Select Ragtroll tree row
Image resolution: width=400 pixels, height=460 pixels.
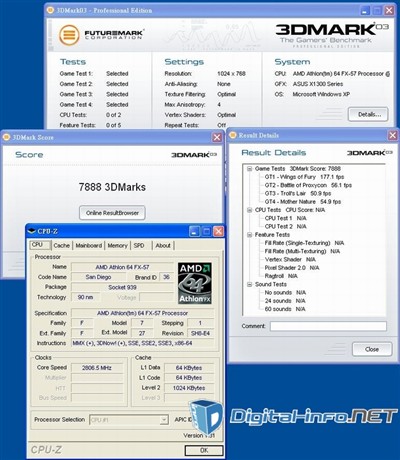[281, 276]
